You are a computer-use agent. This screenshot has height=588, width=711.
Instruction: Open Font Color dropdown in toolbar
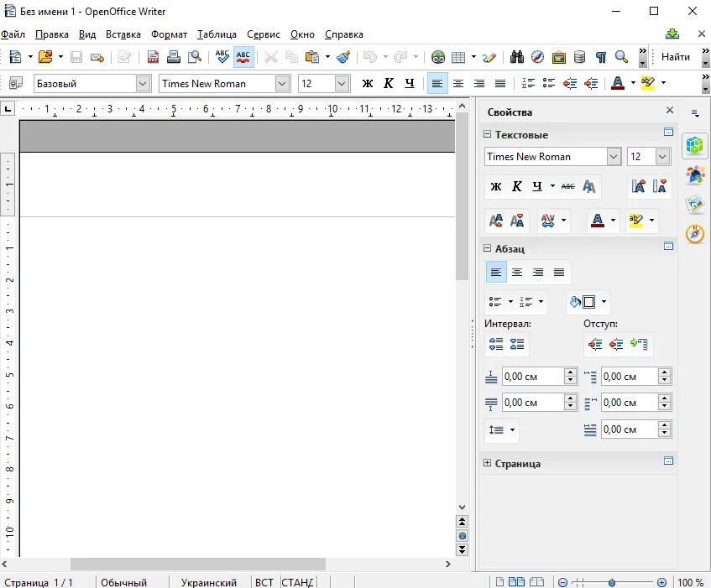[x=633, y=83]
